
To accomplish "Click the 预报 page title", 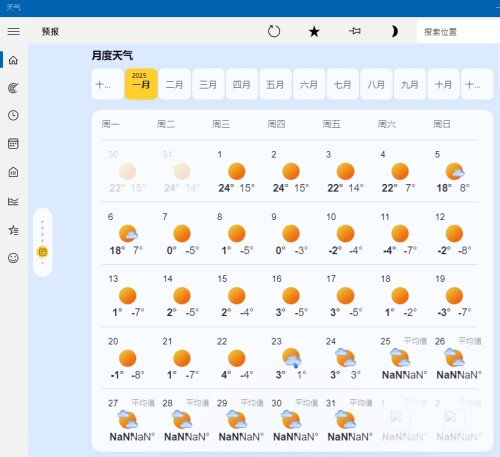I will [x=50, y=32].
